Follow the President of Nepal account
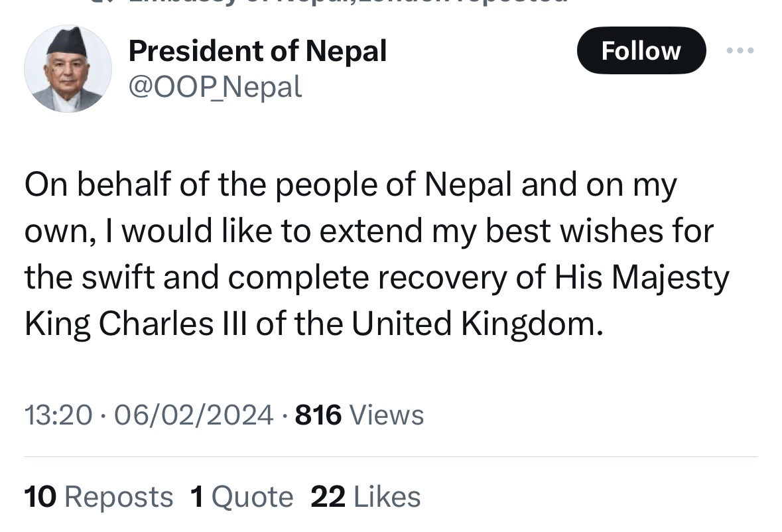Image resolution: width=782 pixels, height=532 pixels. click(x=641, y=50)
